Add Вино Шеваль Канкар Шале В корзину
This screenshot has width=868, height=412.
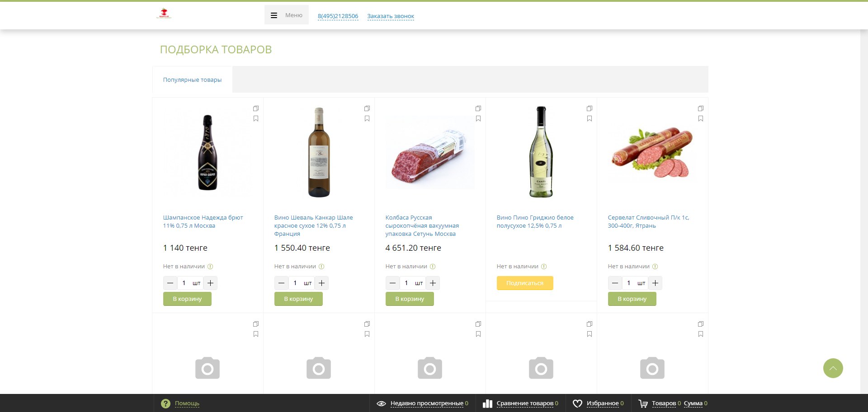pyautogui.click(x=298, y=299)
